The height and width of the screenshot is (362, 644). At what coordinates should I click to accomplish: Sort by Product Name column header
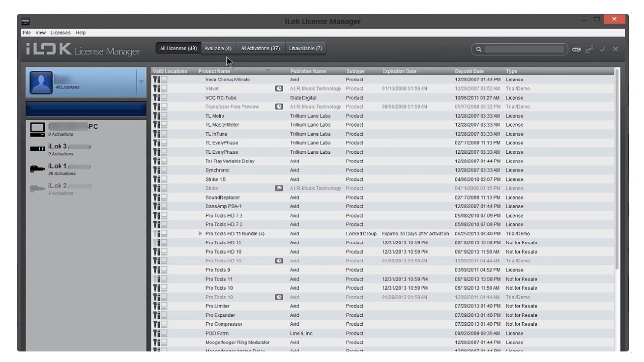click(x=214, y=71)
